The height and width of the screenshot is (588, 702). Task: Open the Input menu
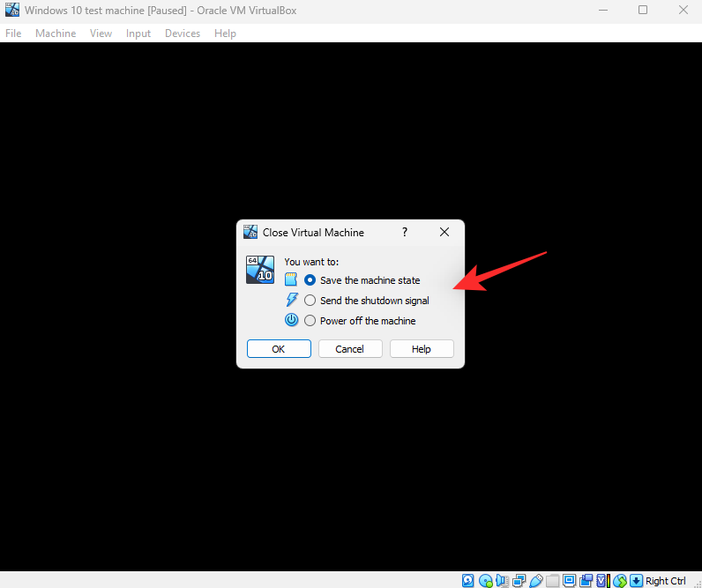tap(138, 33)
